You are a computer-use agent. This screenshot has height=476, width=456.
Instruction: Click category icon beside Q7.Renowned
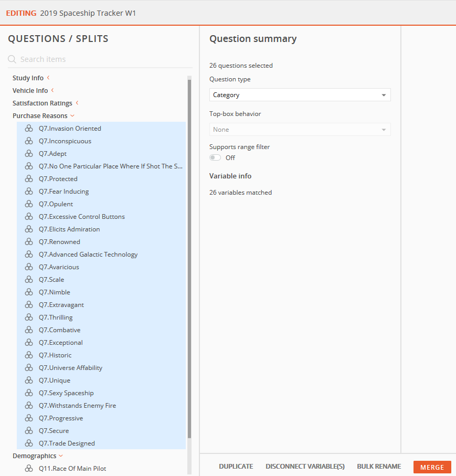click(x=29, y=241)
